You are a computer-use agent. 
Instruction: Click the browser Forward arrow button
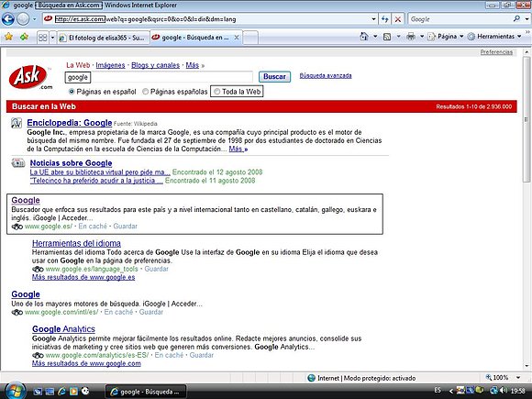[x=23, y=19]
